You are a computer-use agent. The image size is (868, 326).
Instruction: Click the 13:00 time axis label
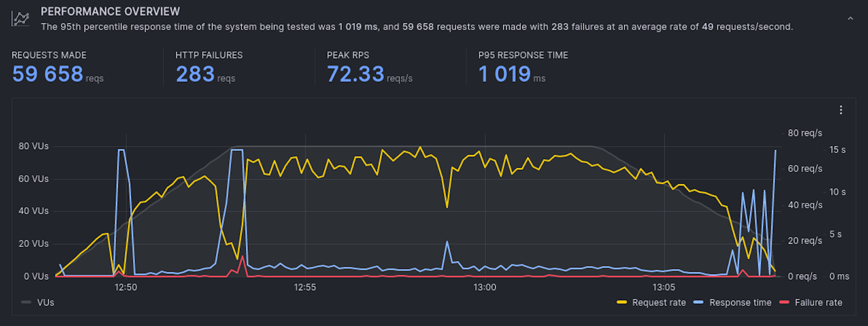pyautogui.click(x=484, y=287)
